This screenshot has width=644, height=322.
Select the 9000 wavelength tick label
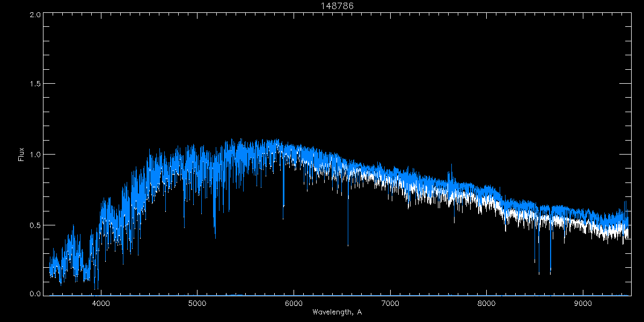(583, 303)
